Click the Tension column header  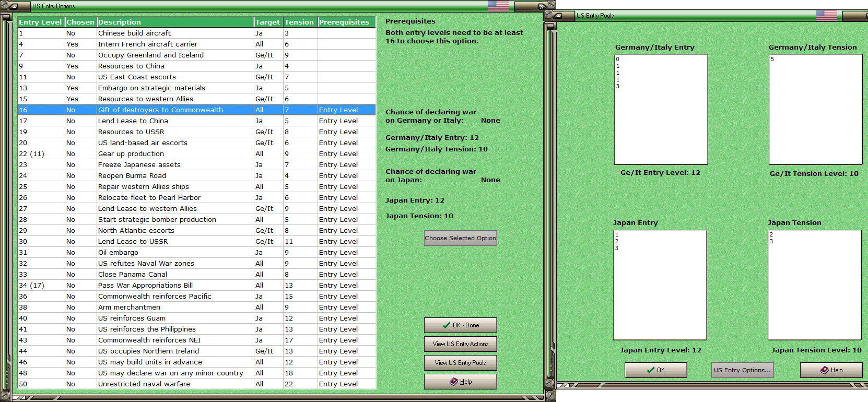300,22
